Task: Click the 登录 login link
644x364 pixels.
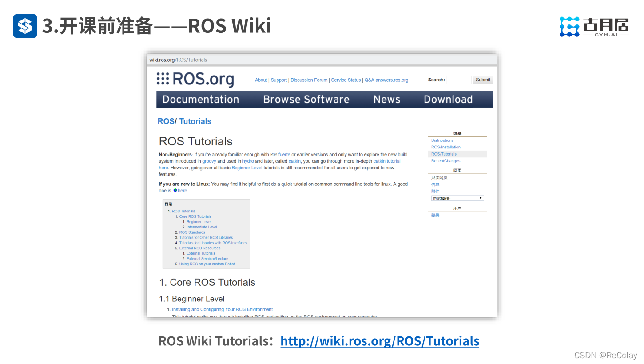Action: pos(435,215)
